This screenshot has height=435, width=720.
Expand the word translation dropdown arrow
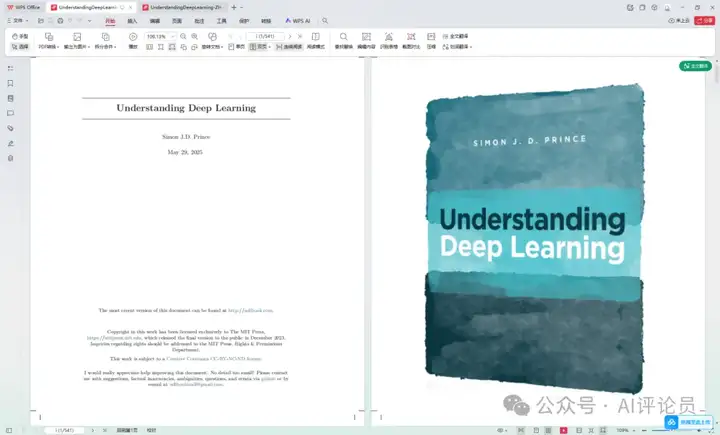tap(470, 47)
